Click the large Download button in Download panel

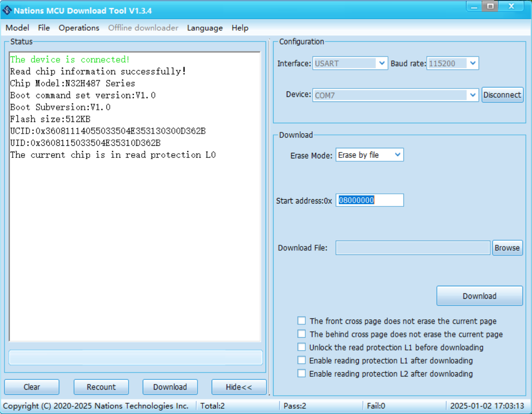479,296
